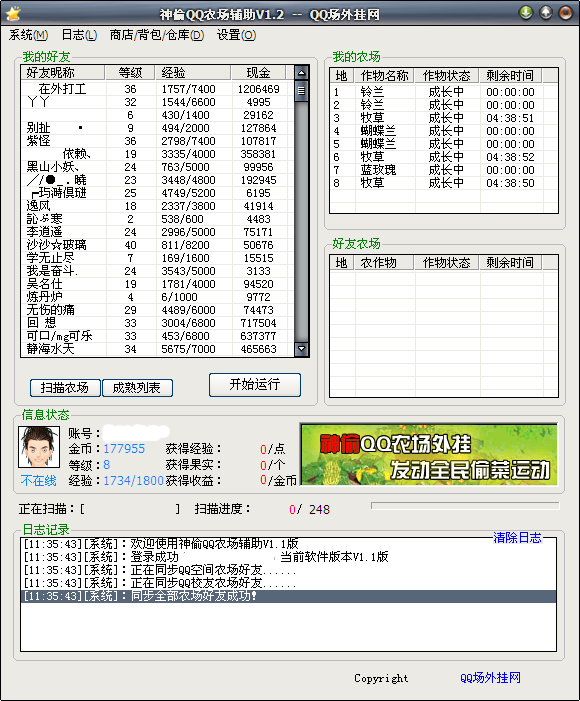Select log entry 欢迎使用神偷QQ农场辅助V1.1版
Image resolution: width=580 pixels, height=701 pixels.
pos(288,544)
